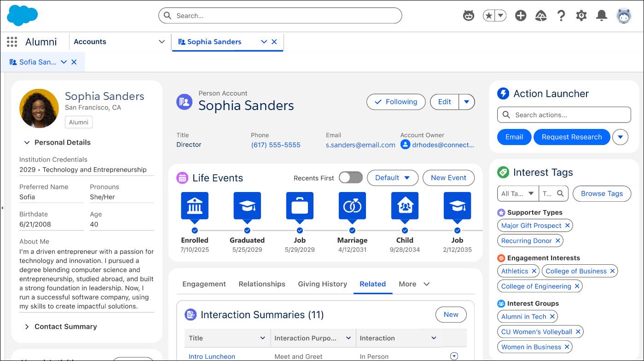Remove the Major Gift Prospect tag
This screenshot has width=644, height=361.
[x=568, y=226]
